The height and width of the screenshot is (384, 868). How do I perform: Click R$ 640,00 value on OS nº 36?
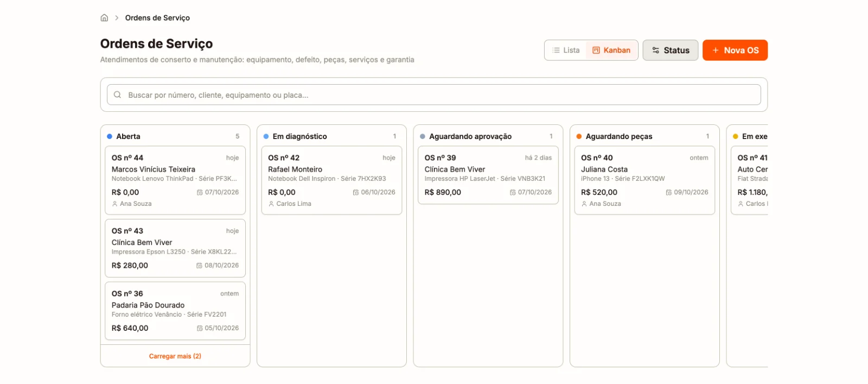point(130,328)
